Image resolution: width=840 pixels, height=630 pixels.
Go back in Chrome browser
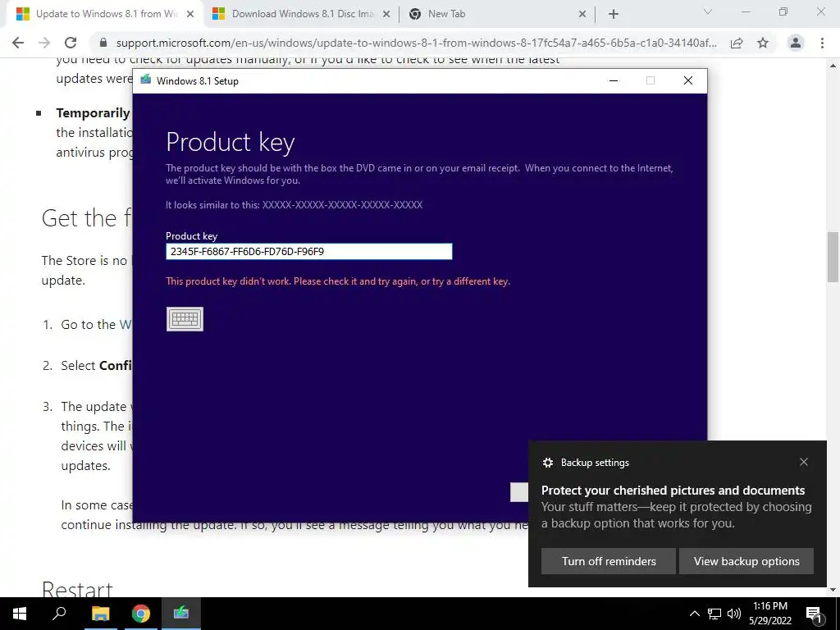[18, 43]
